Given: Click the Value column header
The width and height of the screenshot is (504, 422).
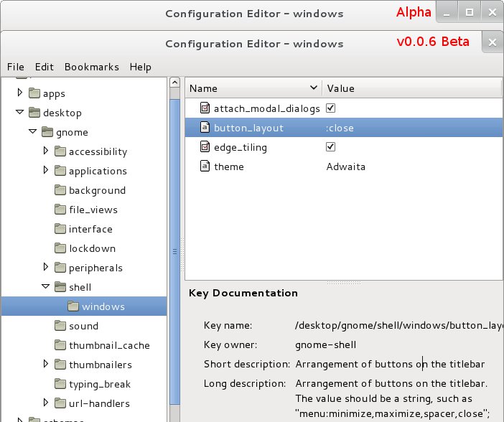Looking at the screenshot, I should tap(411, 88).
